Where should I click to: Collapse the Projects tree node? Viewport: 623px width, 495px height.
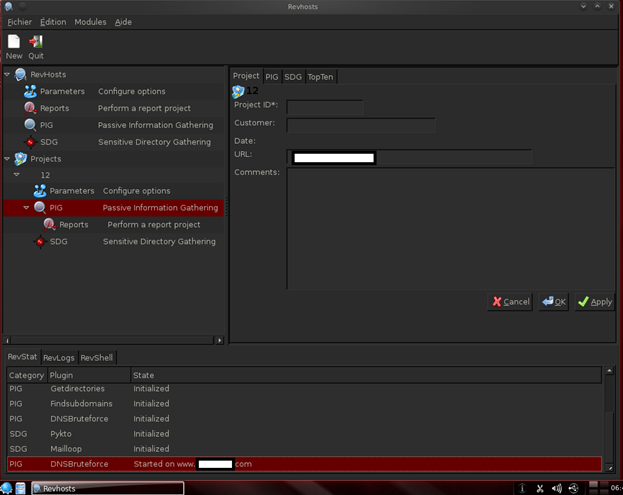8,158
